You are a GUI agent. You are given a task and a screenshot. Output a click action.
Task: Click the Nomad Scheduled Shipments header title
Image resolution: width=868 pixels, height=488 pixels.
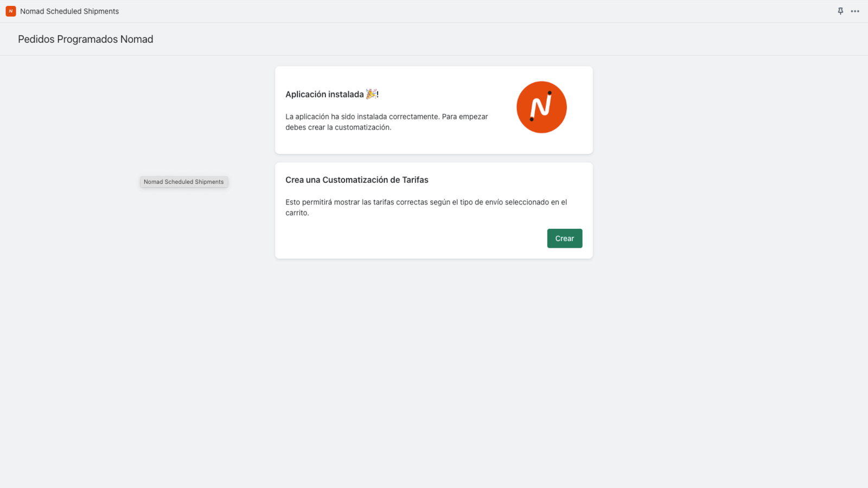[x=69, y=11]
